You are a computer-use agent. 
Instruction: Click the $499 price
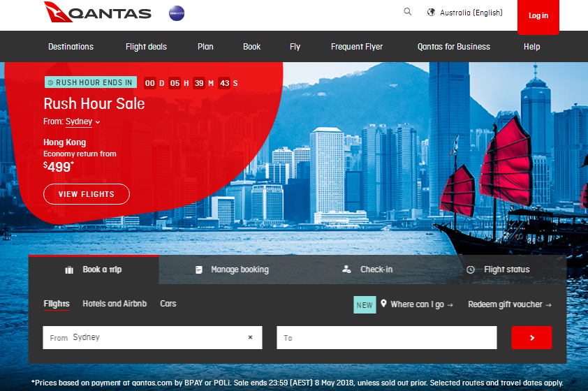point(59,167)
